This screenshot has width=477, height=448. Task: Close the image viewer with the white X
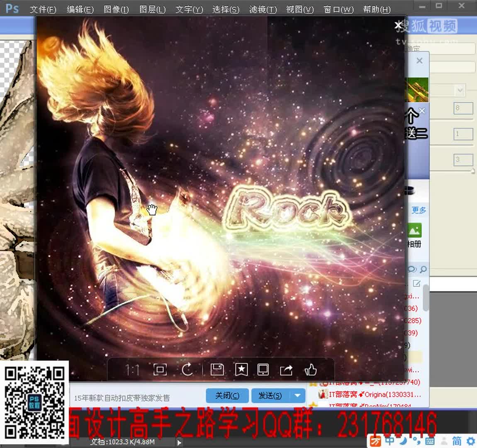398,25
